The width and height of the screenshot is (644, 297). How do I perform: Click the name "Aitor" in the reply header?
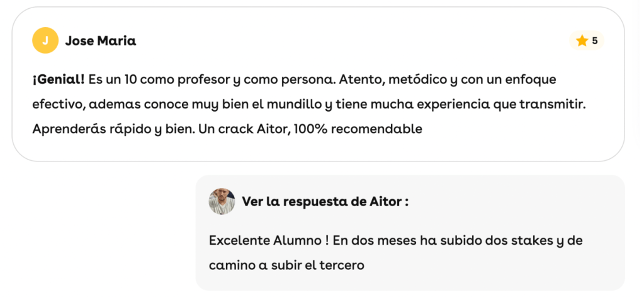384,202
